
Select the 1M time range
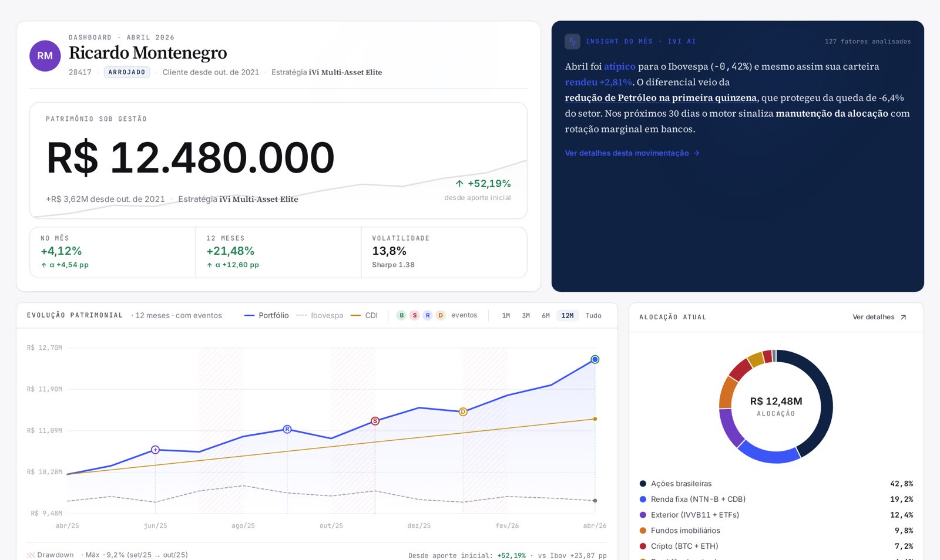click(506, 316)
